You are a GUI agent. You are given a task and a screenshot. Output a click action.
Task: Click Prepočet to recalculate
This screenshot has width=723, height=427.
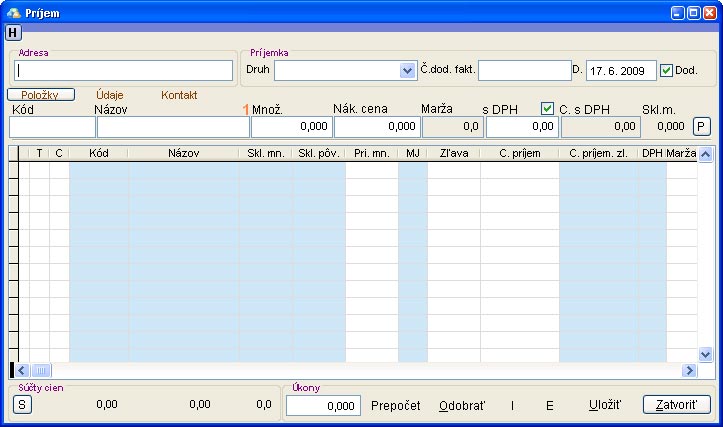pyautogui.click(x=396, y=405)
